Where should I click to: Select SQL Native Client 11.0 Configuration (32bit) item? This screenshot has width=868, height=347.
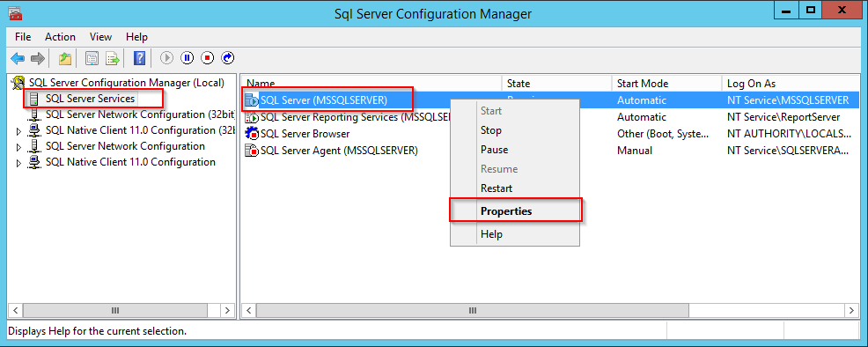coord(141,130)
